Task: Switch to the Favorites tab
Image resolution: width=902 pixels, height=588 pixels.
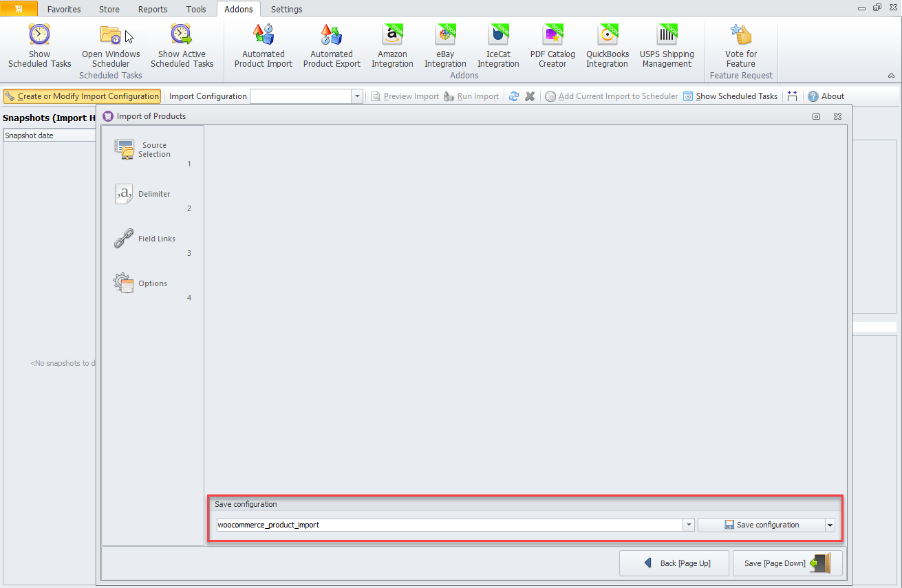Action: (64, 10)
